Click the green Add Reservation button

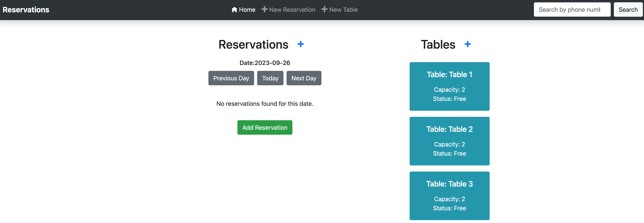click(x=265, y=127)
